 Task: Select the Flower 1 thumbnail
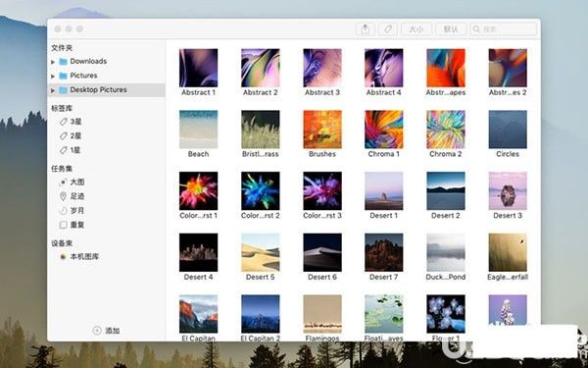(446, 314)
